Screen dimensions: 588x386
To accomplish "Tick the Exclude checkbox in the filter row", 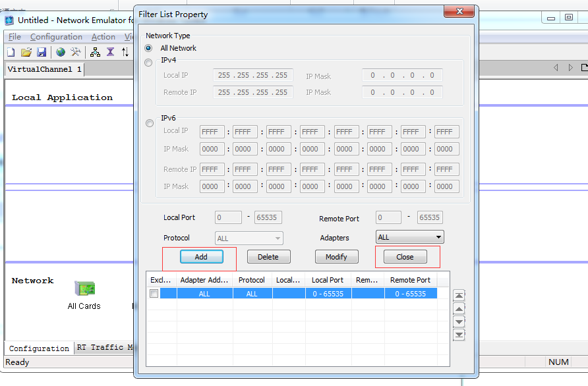I will pyautogui.click(x=154, y=293).
